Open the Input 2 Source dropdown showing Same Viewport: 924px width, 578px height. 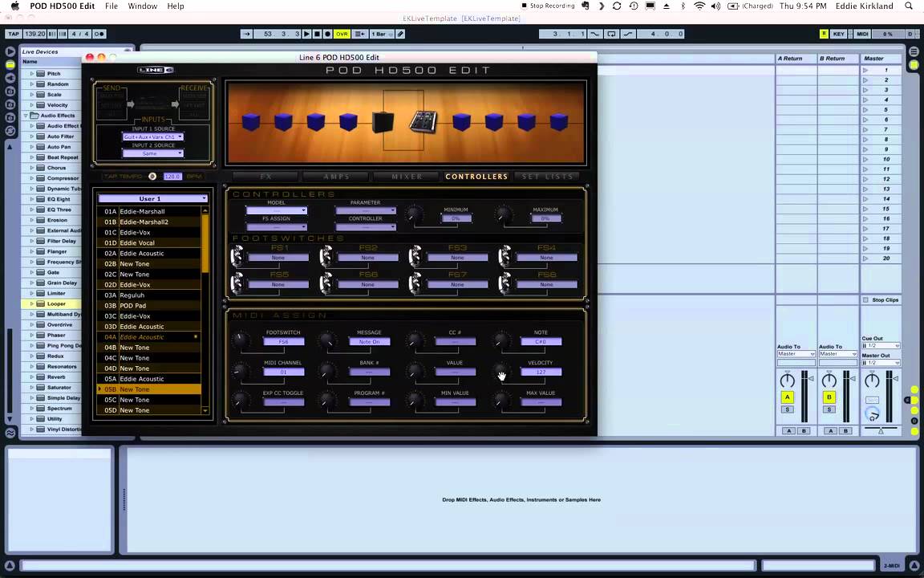tap(152, 153)
